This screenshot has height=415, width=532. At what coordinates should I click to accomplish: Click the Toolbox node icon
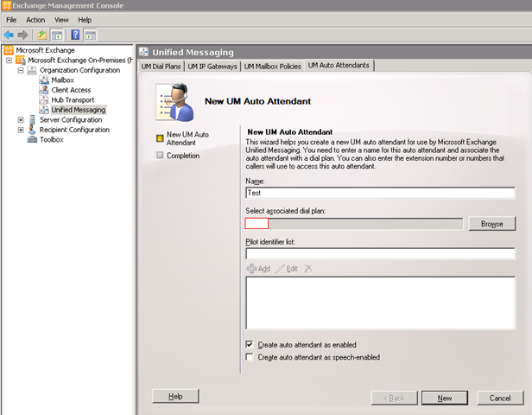(32, 139)
